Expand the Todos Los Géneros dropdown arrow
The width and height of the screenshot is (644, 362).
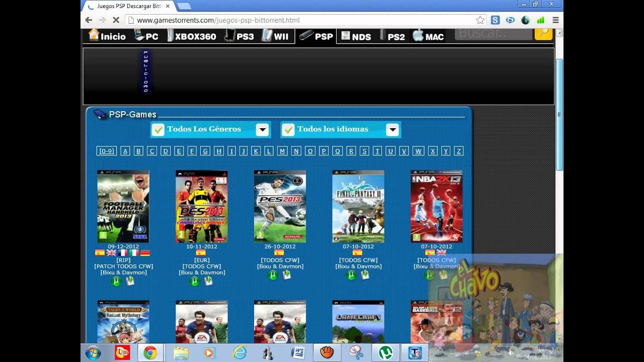tap(262, 130)
